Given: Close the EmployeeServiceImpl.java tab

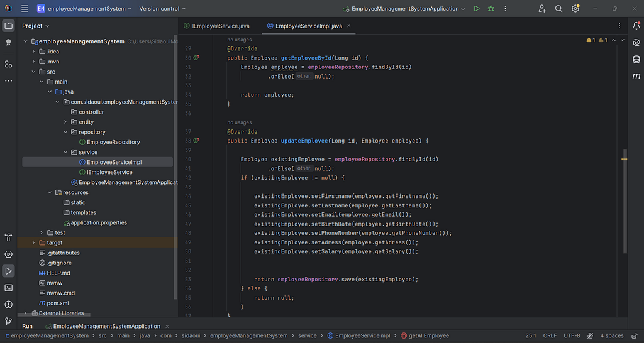Looking at the screenshot, I should point(348,26).
